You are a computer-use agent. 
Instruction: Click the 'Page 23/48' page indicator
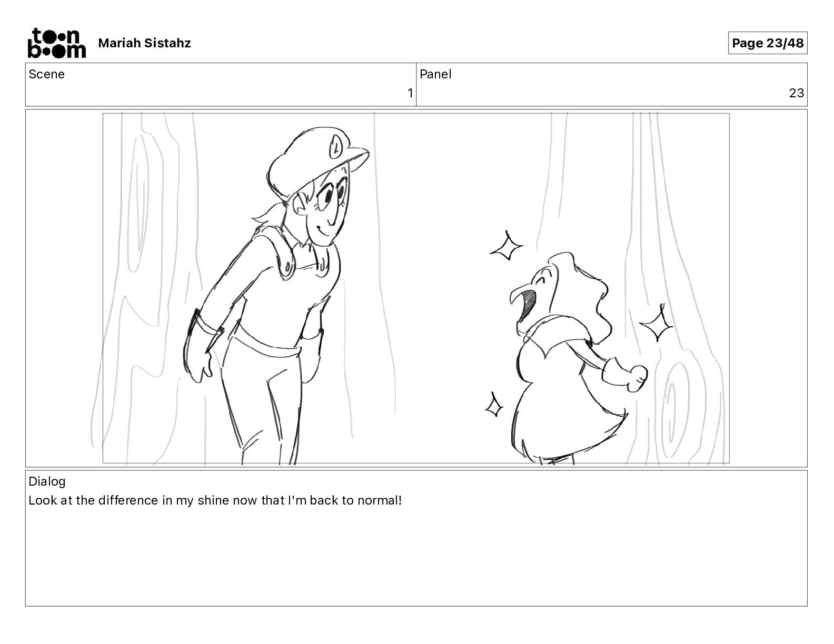(x=768, y=43)
